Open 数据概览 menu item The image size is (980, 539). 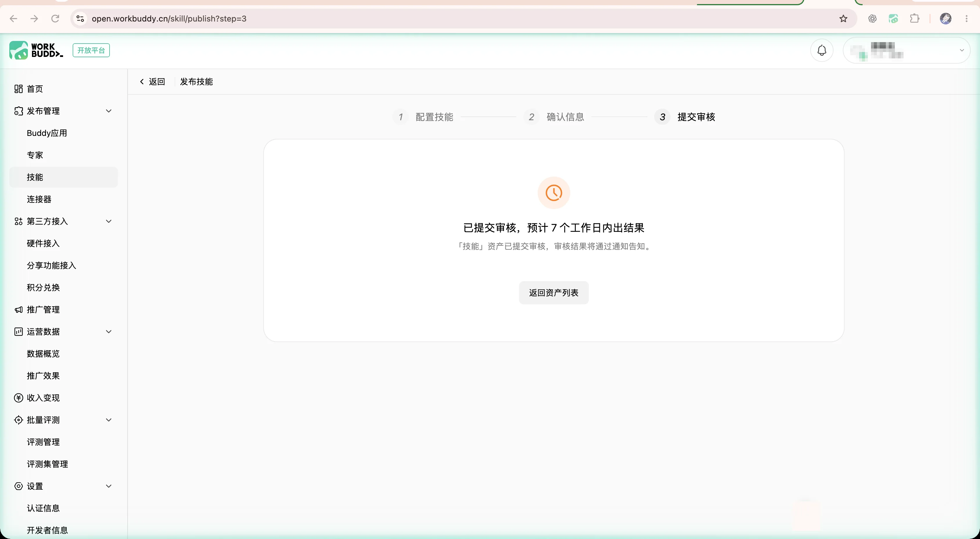(64, 353)
